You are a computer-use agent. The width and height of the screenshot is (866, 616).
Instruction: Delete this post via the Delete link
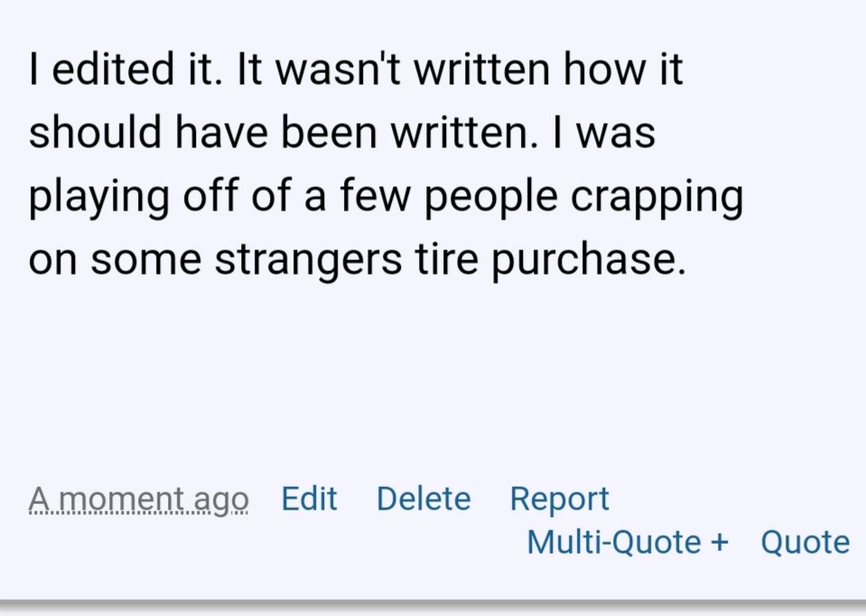click(424, 499)
